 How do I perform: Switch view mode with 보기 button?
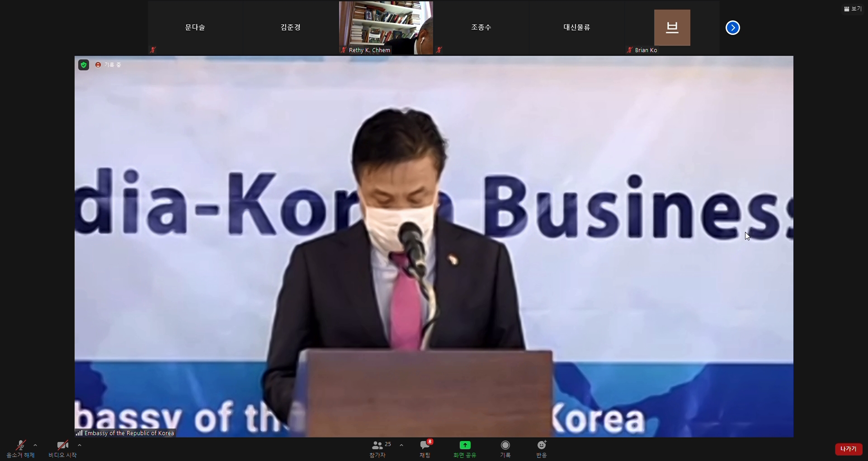[853, 9]
